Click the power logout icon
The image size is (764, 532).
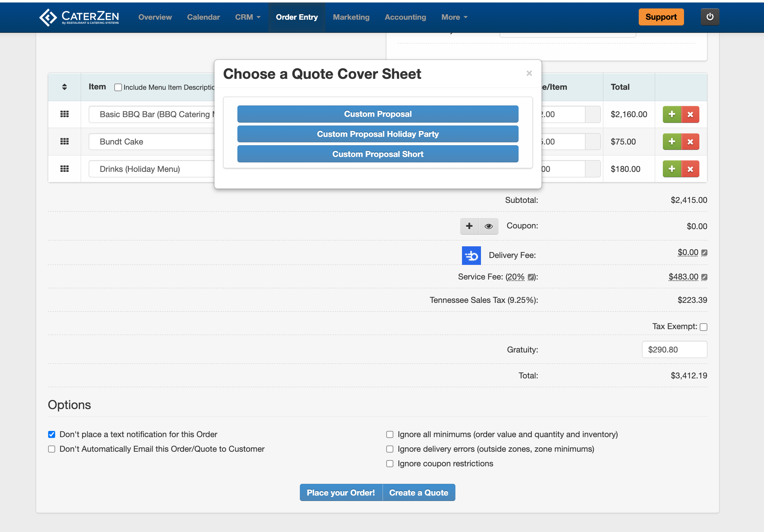[710, 17]
